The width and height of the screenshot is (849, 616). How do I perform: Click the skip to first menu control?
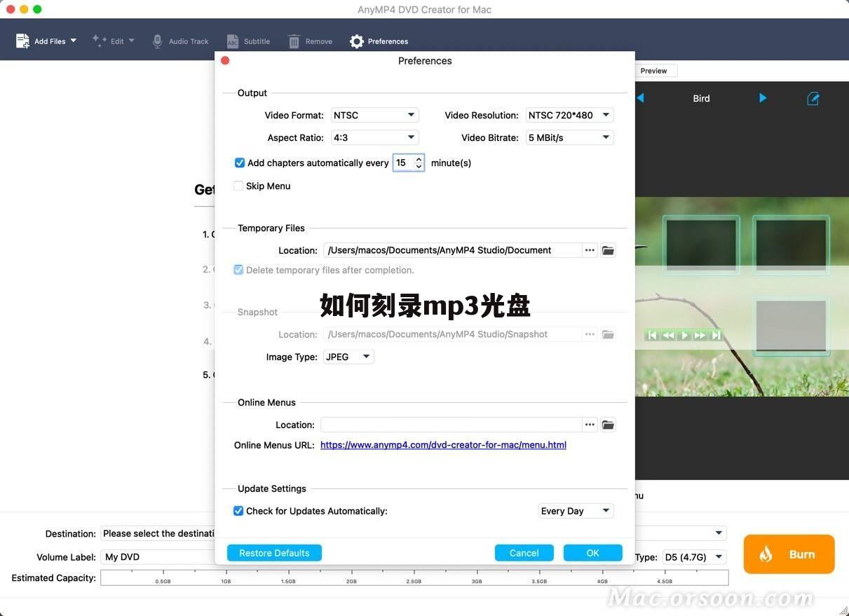tap(652, 336)
